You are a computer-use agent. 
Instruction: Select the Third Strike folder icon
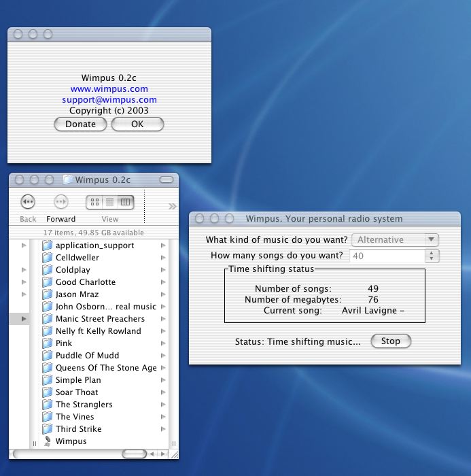point(47,429)
